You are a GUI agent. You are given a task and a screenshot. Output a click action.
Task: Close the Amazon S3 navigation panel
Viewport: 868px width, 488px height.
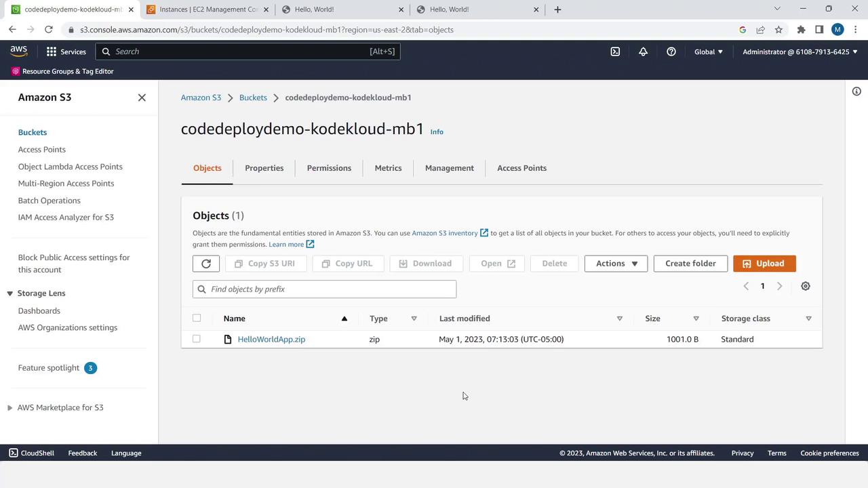click(142, 98)
